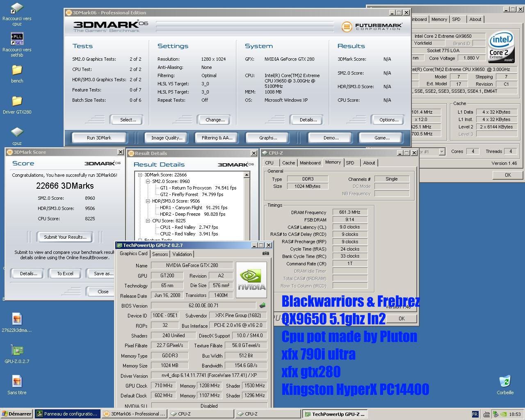Viewport: 525px width, 420px height.
Task: Select the SPD tab in the front CPU-Z window
Action: point(350,163)
